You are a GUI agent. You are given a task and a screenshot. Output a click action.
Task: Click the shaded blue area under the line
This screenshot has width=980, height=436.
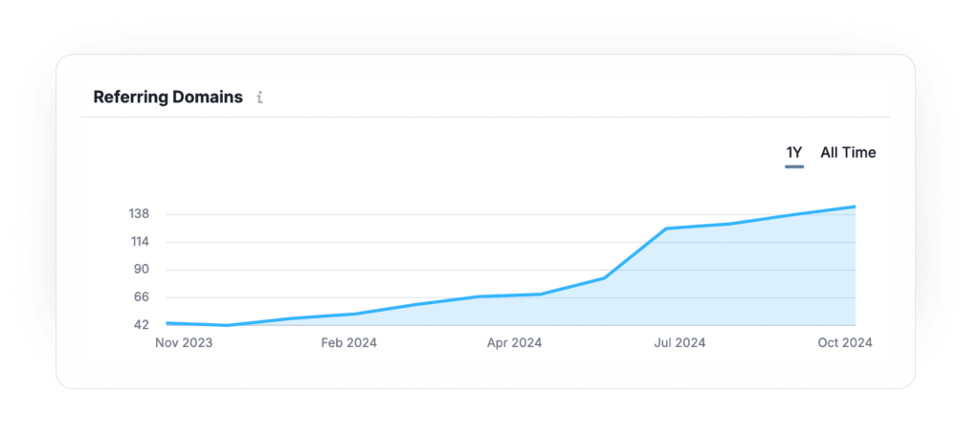tap(727, 287)
